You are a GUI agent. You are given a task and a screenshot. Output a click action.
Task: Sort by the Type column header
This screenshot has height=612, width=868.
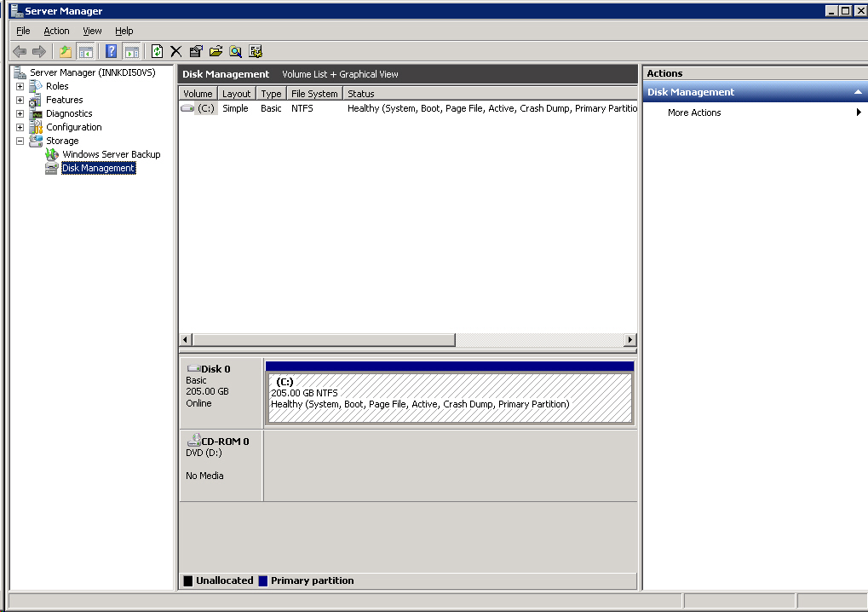(x=271, y=94)
